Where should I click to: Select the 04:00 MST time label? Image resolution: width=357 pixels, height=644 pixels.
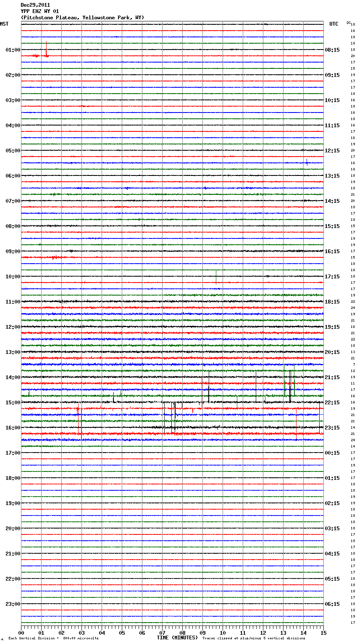[13, 126]
